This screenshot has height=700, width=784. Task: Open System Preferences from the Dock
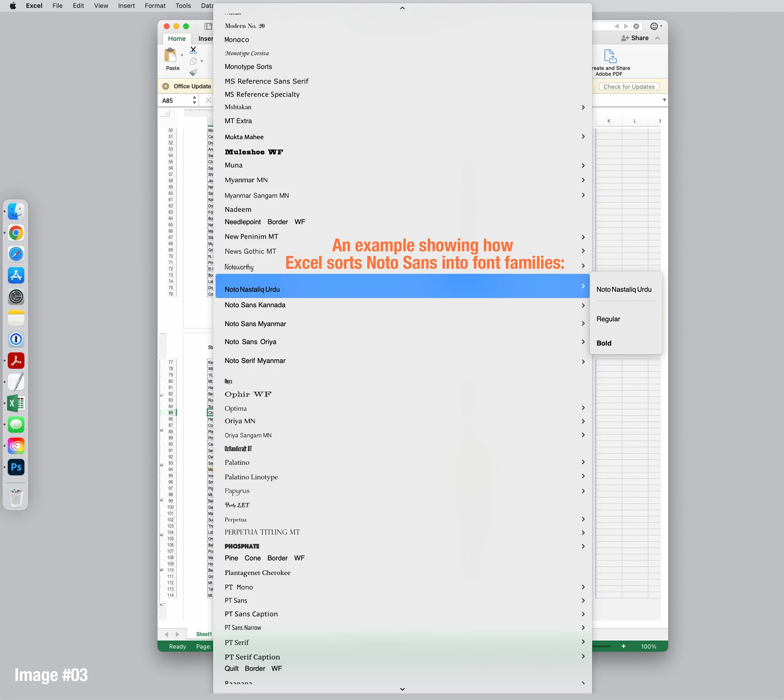click(x=16, y=297)
